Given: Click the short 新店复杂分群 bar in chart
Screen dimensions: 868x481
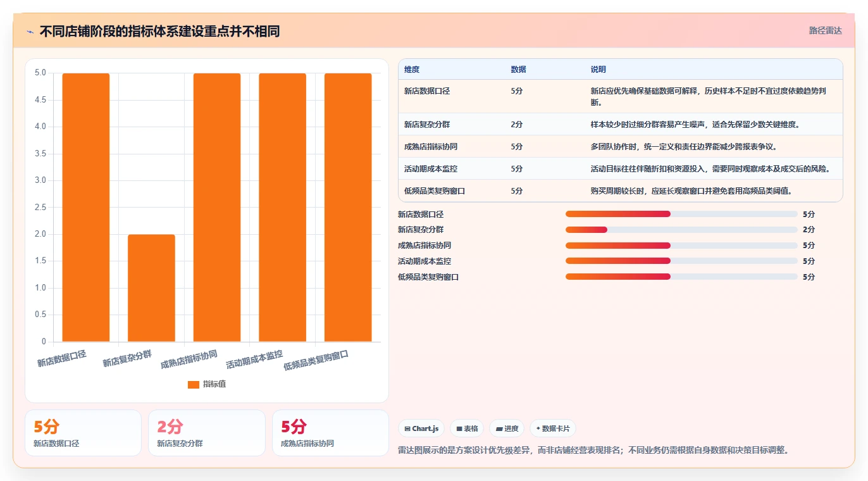Looking at the screenshot, I should click(151, 288).
